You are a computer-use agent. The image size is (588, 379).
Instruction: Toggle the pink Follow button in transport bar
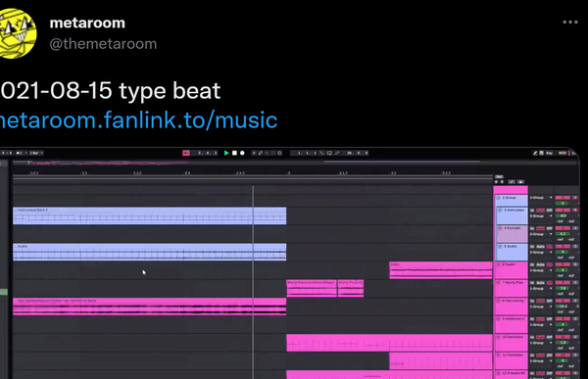(x=186, y=153)
